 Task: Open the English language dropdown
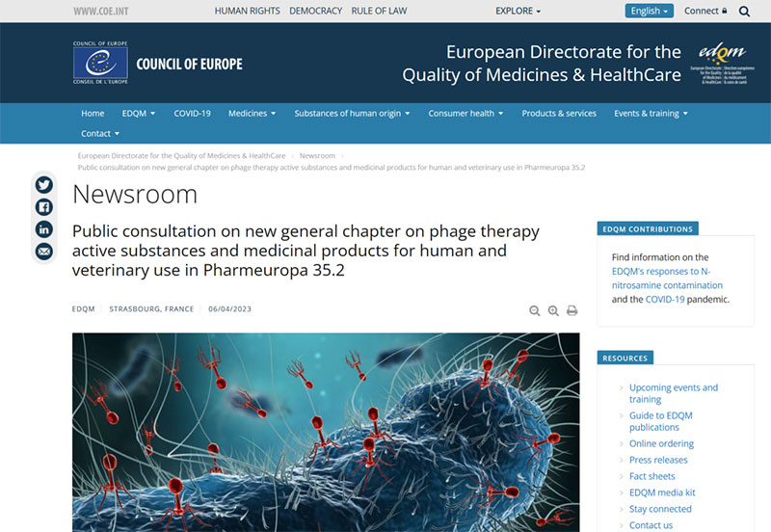coord(649,11)
